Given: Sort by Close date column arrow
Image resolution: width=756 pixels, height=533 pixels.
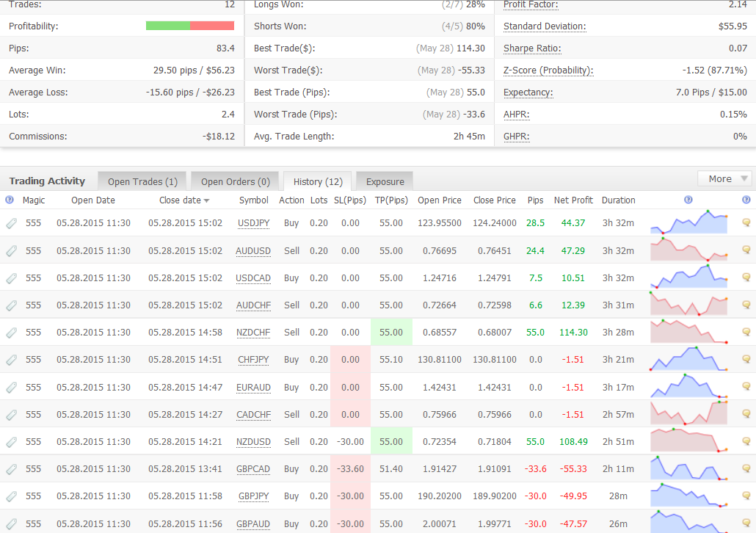Looking at the screenshot, I should coord(207,200).
